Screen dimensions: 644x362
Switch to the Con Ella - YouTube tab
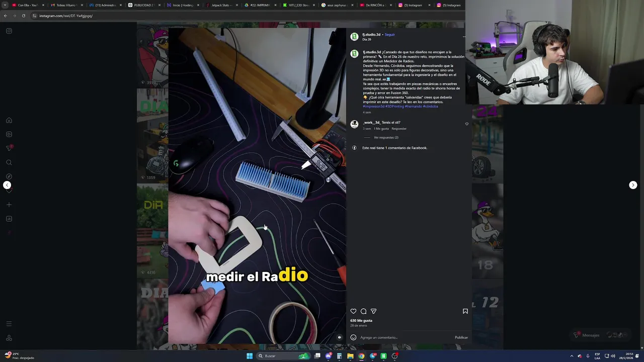click(x=28, y=5)
